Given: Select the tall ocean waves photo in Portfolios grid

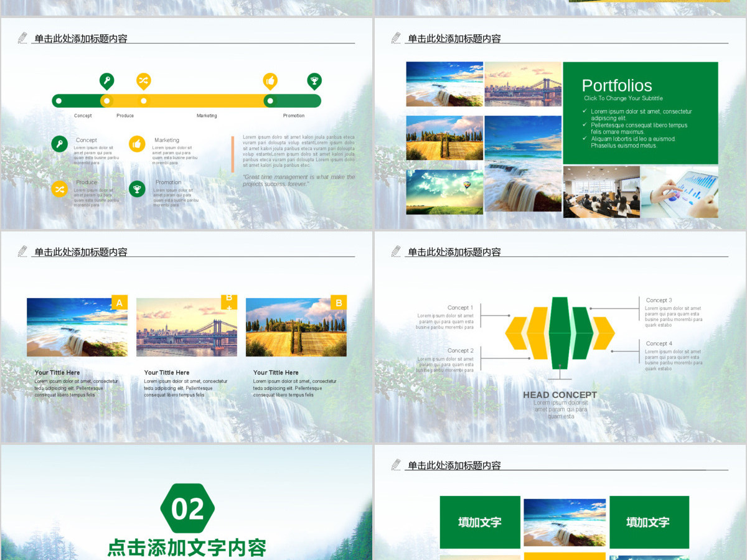Looking at the screenshot, I should [x=523, y=163].
